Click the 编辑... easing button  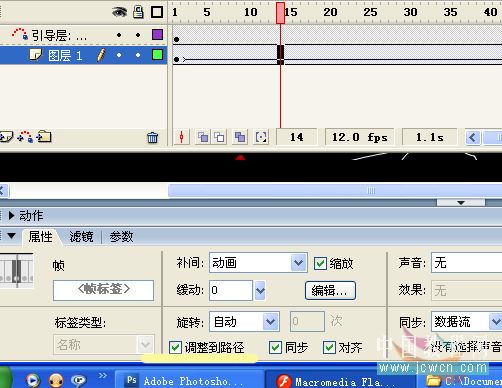(330, 291)
